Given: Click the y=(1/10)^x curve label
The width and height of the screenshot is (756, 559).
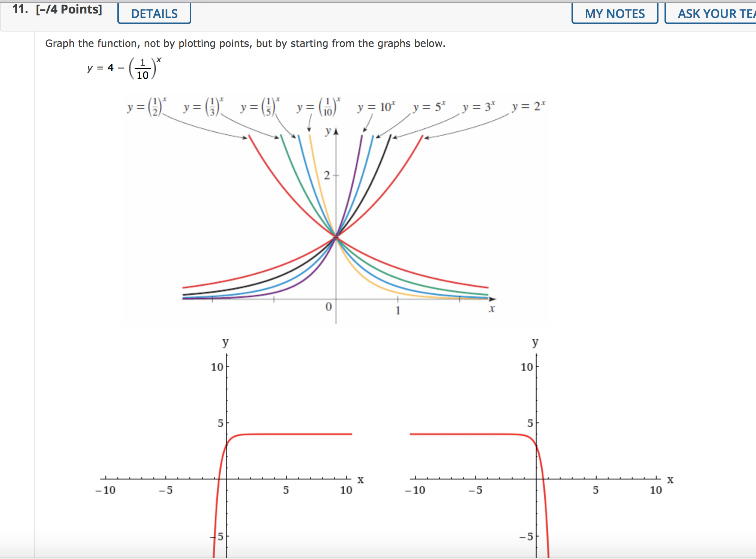Looking at the screenshot, I should point(318,107).
